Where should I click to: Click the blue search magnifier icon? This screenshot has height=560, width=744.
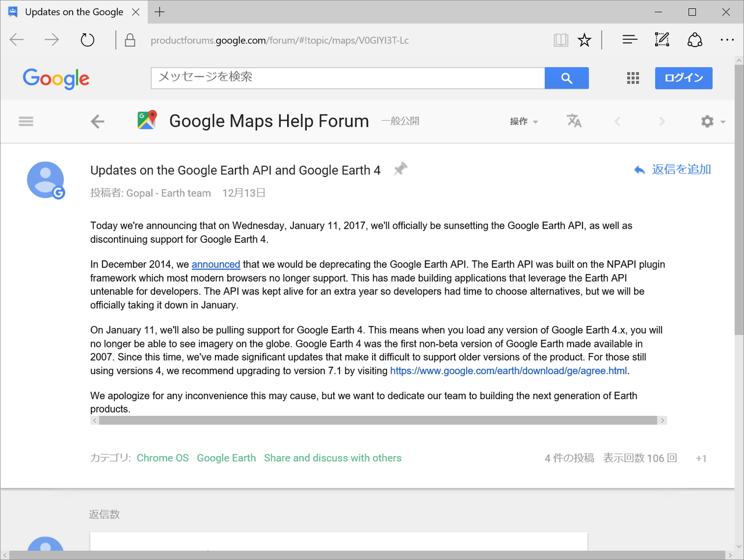coord(566,77)
